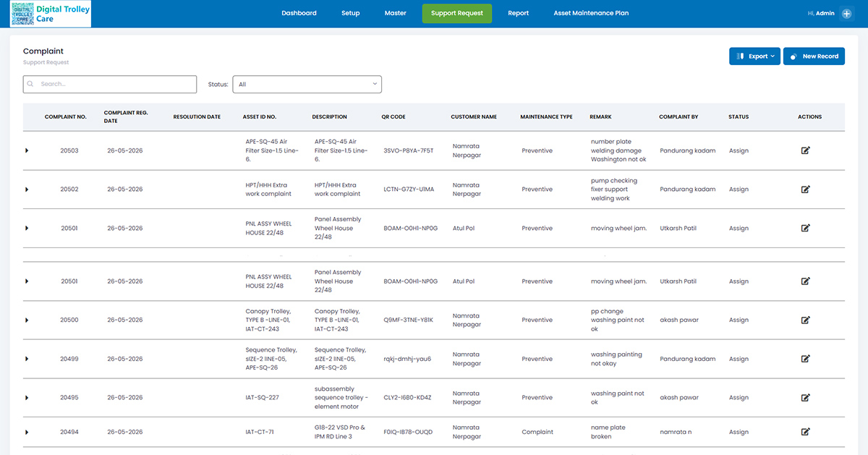
Task: Sort by Status column header
Action: pyautogui.click(x=739, y=116)
